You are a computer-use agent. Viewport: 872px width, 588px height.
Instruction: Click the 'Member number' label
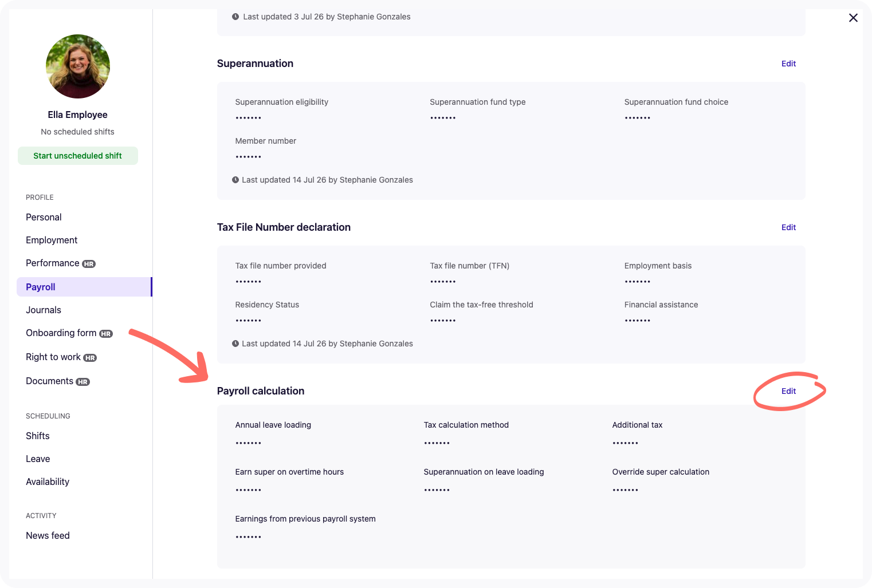click(x=266, y=141)
